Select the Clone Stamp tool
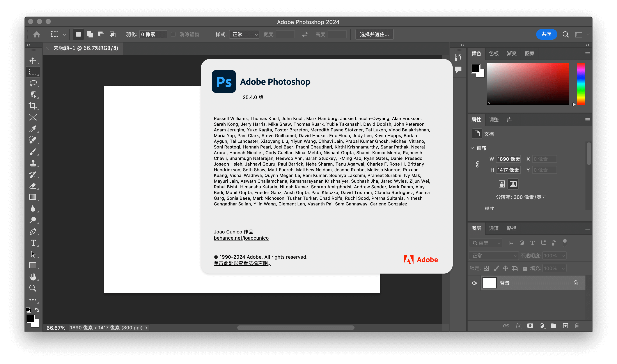 tap(33, 163)
